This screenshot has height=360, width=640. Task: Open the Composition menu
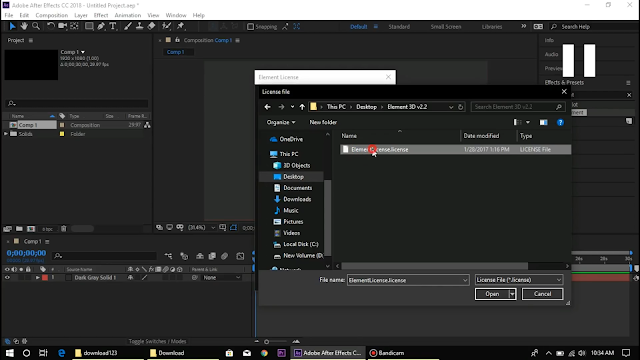51,15
